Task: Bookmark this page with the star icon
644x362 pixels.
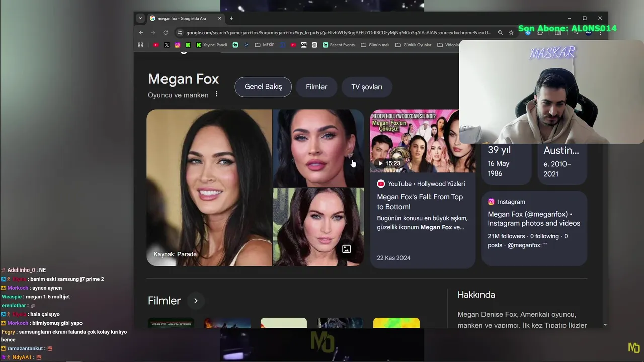Action: [x=511, y=33]
